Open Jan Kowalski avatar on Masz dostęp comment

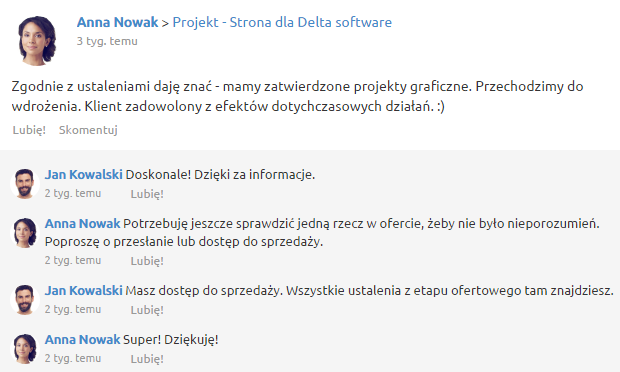click(x=25, y=299)
